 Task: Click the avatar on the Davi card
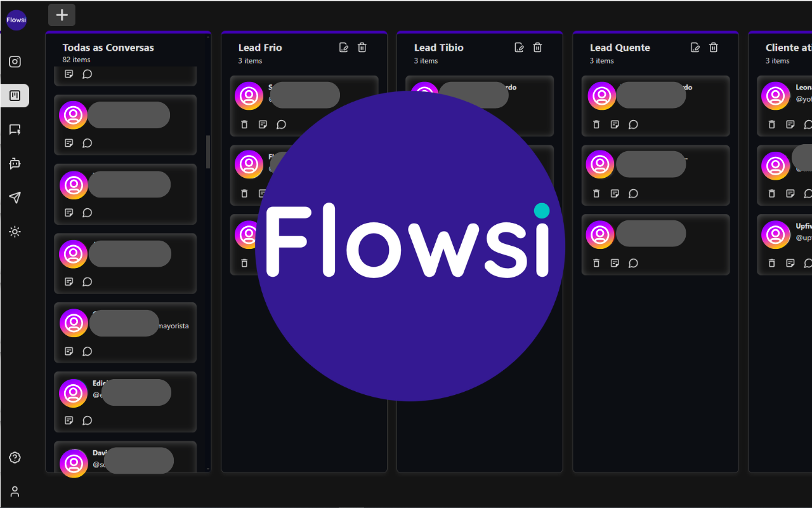click(x=74, y=463)
